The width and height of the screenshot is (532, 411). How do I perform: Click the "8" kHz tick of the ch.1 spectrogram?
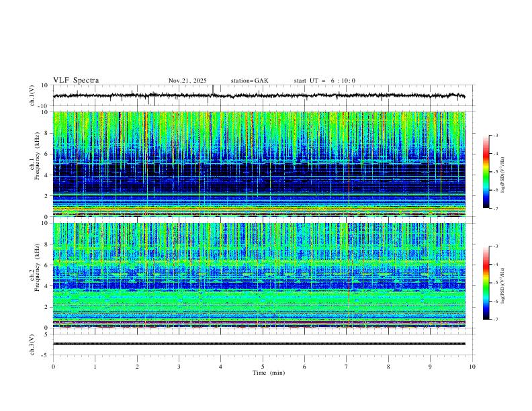click(x=46, y=133)
